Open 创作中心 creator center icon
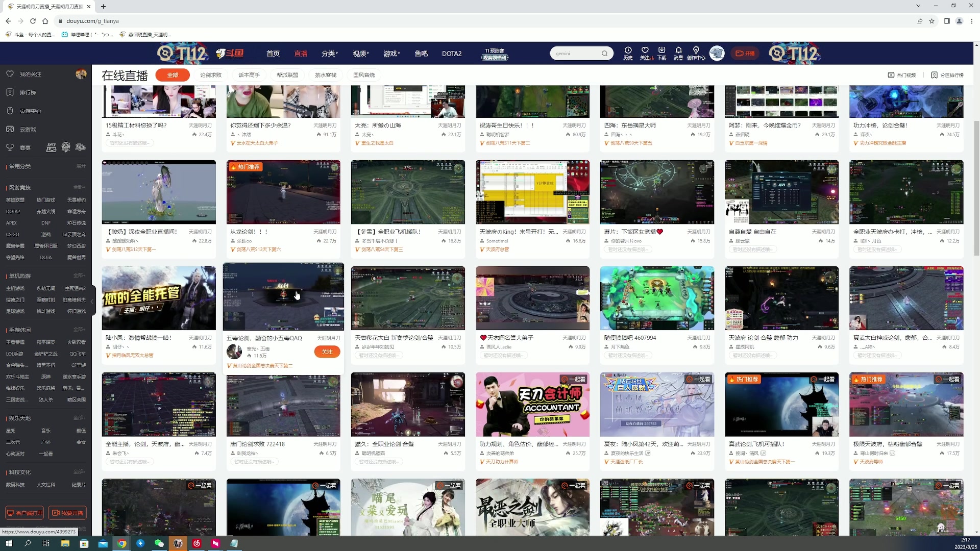Screen dimensions: 980x551 point(697,53)
